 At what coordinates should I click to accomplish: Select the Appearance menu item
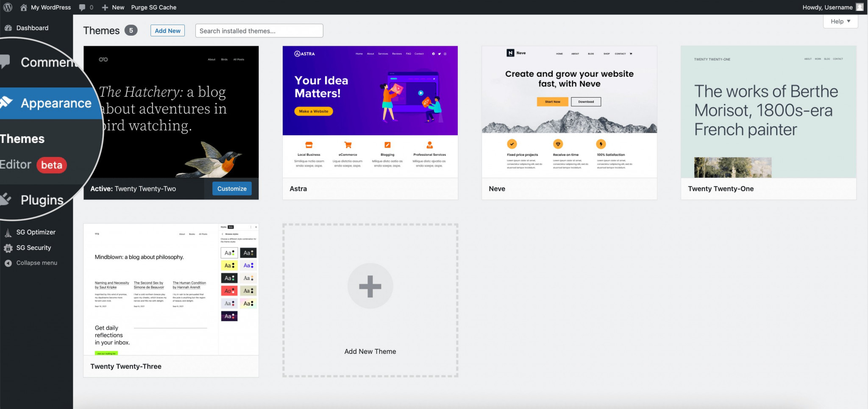click(56, 103)
